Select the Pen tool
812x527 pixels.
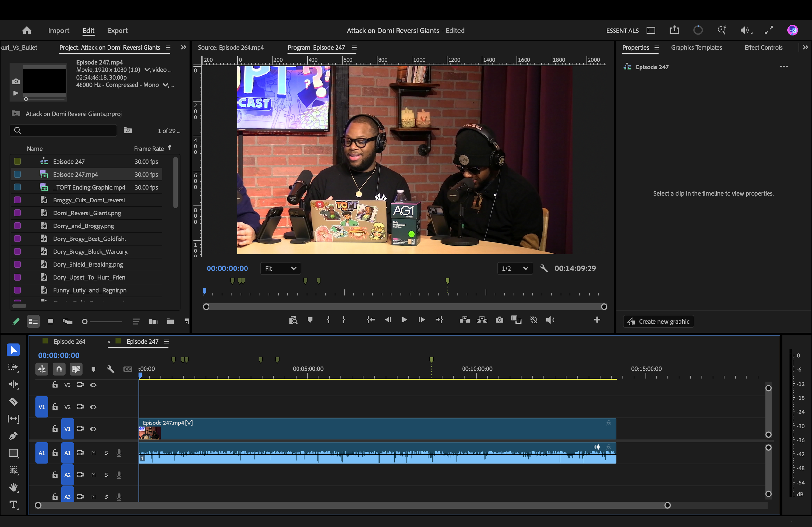click(13, 435)
